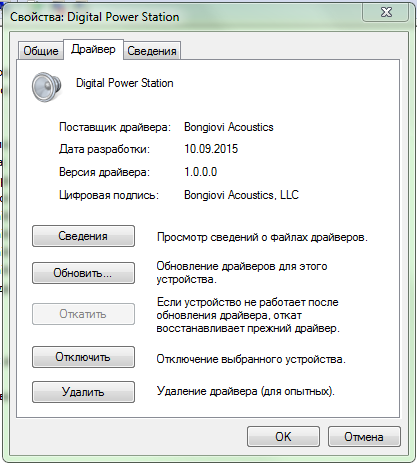Click the driver date 10.09.2015
Viewport: 417px width, 465px height.
point(211,149)
